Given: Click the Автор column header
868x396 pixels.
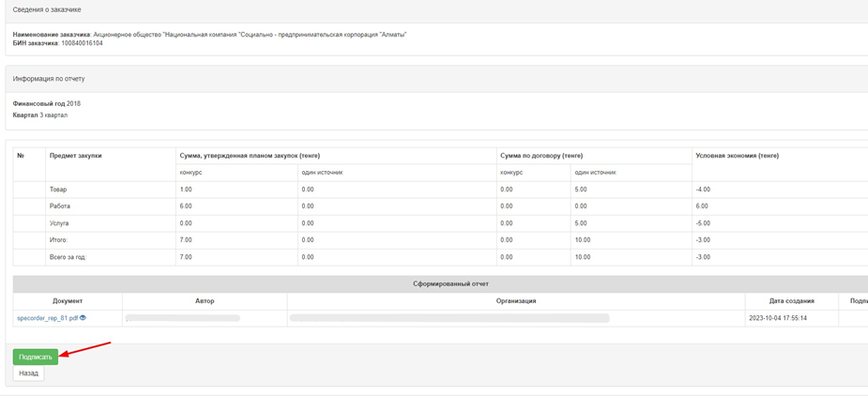Looking at the screenshot, I should (x=205, y=301).
